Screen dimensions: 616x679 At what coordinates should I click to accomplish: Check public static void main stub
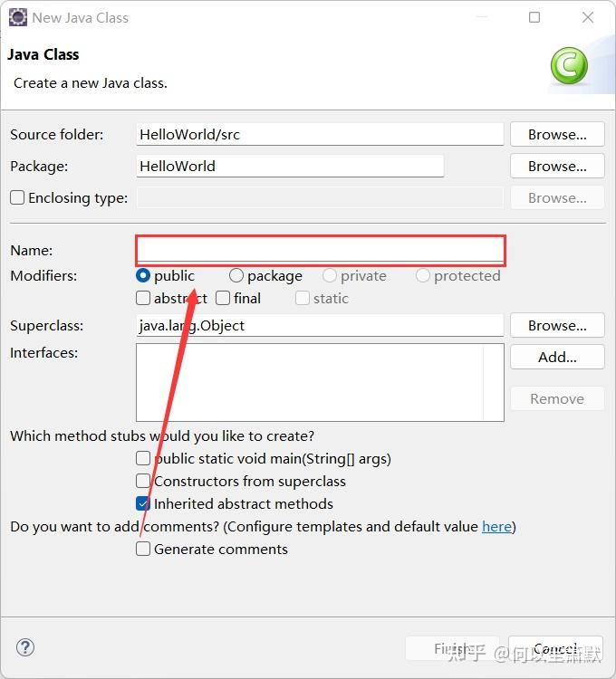point(143,458)
